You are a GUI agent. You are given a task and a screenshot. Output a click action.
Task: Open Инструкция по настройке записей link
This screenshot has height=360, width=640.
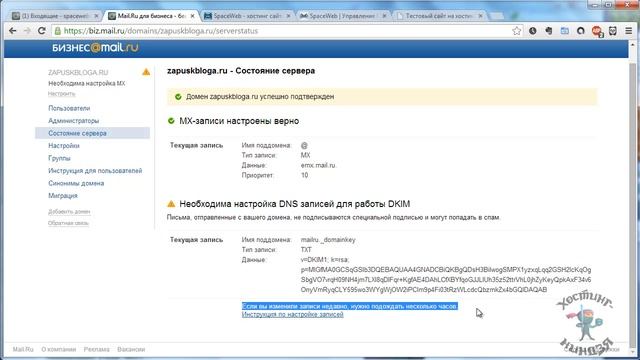(293, 315)
